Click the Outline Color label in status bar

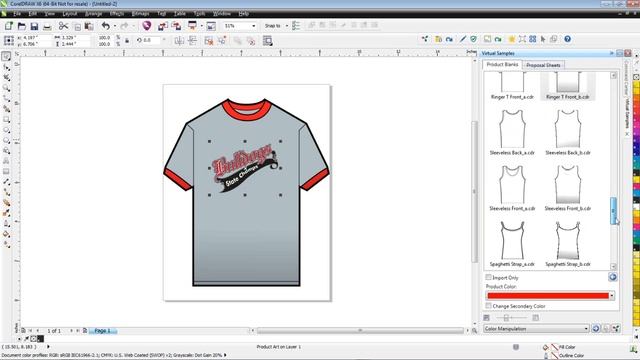click(x=571, y=356)
